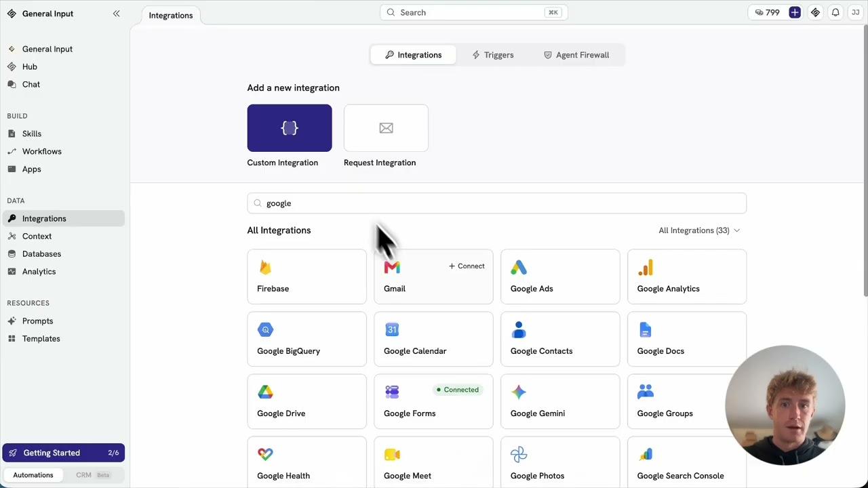Click the "Google Ads" card label
The height and width of the screenshot is (488, 868).
click(x=532, y=289)
